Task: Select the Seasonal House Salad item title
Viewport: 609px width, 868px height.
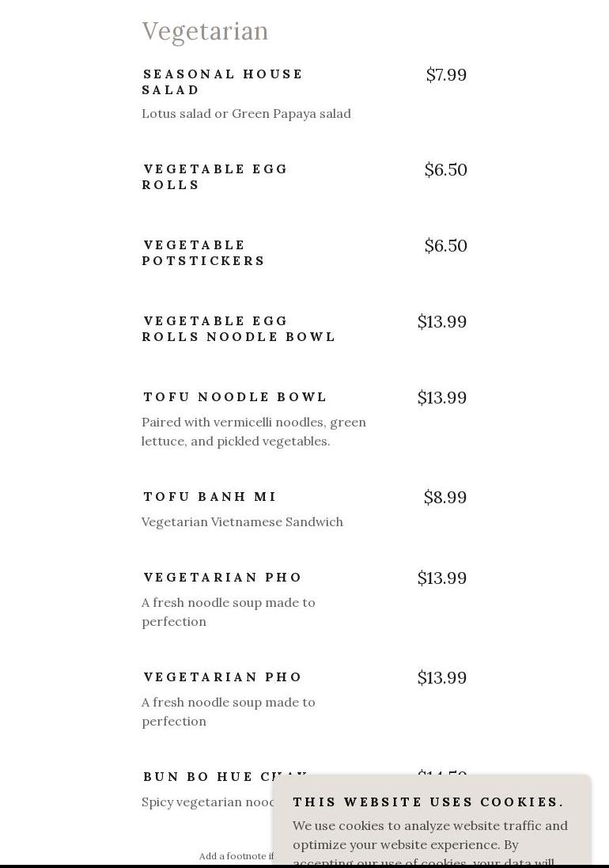Action: click(222, 81)
